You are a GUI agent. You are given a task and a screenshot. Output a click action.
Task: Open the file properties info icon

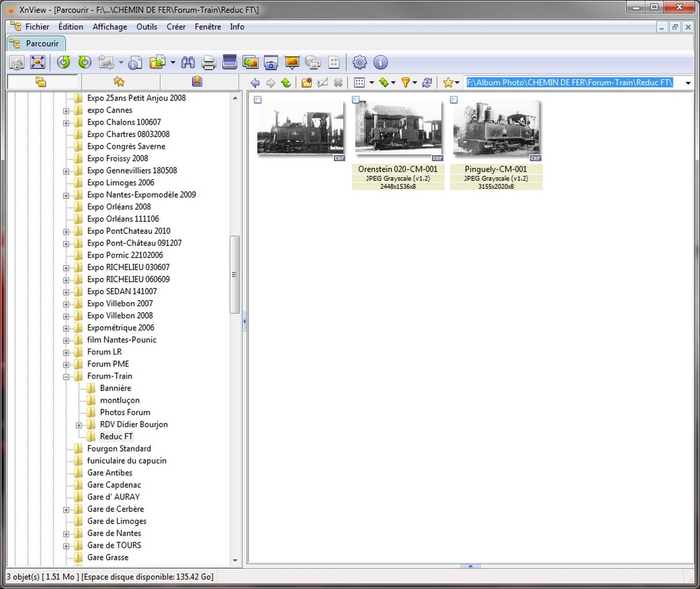click(x=135, y=63)
